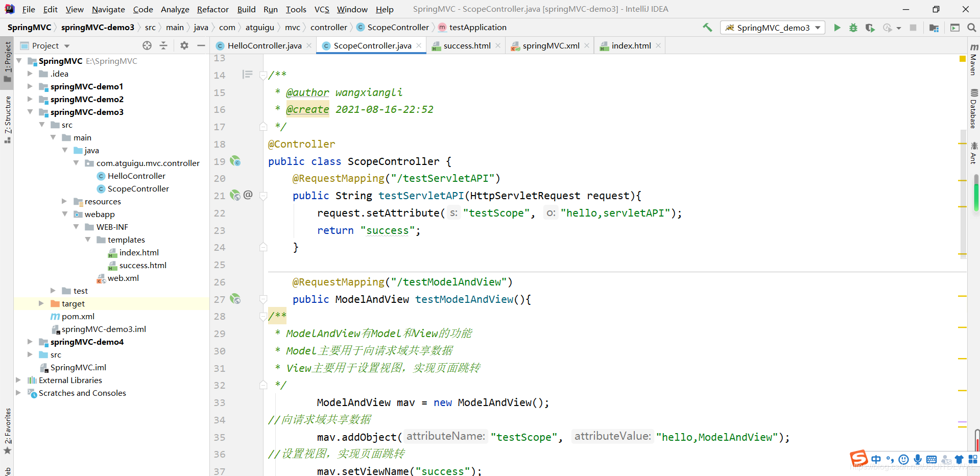The width and height of the screenshot is (980, 476).
Task: Open the File menu
Action: coord(29,9)
